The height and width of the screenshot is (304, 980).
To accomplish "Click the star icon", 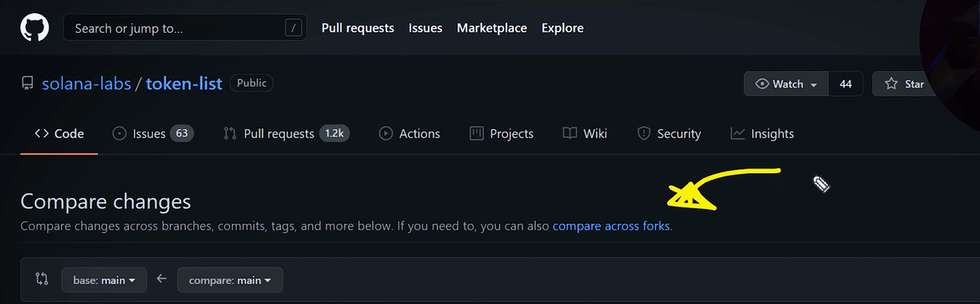I will click(891, 83).
